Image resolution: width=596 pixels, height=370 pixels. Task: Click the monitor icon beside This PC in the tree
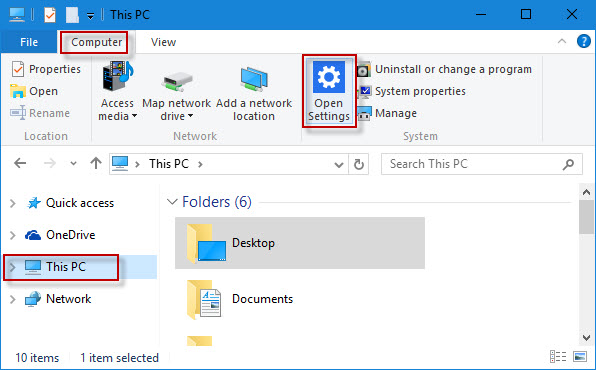point(33,267)
